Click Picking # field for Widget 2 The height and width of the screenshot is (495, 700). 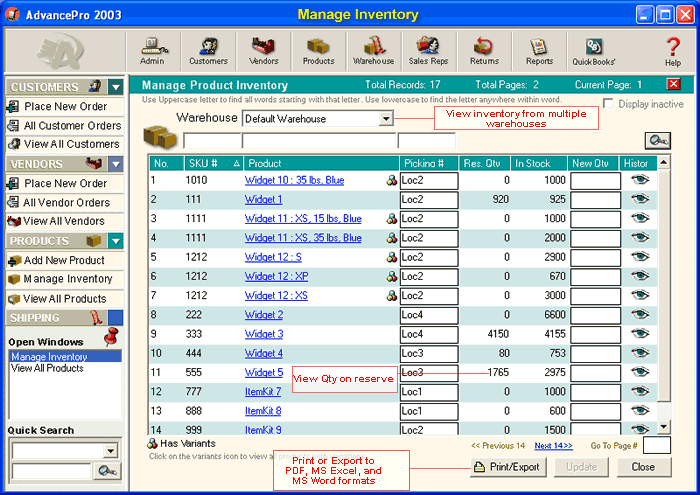429,315
